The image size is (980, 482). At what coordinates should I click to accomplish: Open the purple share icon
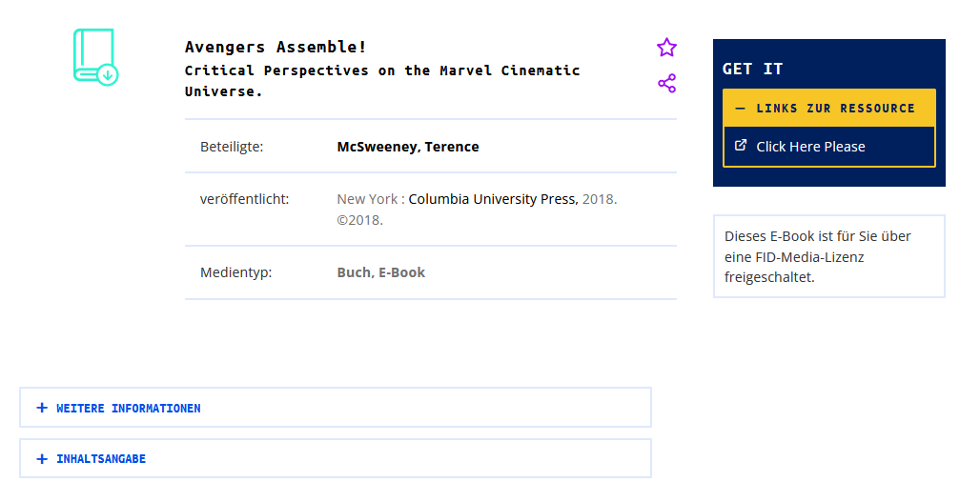[667, 83]
